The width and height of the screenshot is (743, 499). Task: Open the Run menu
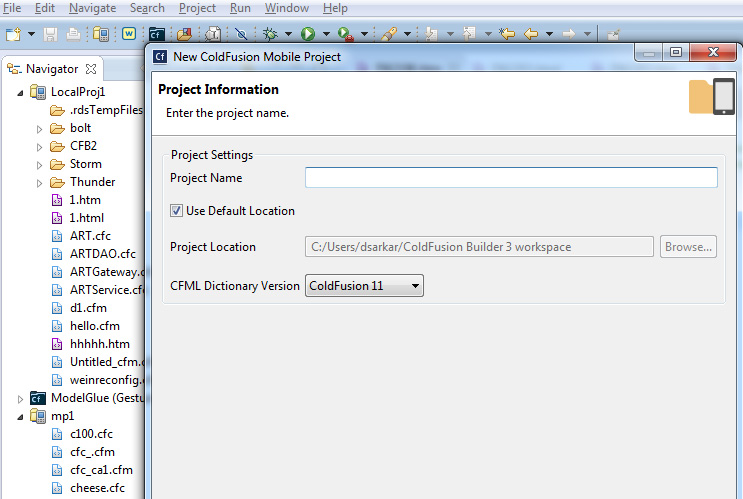click(x=240, y=8)
